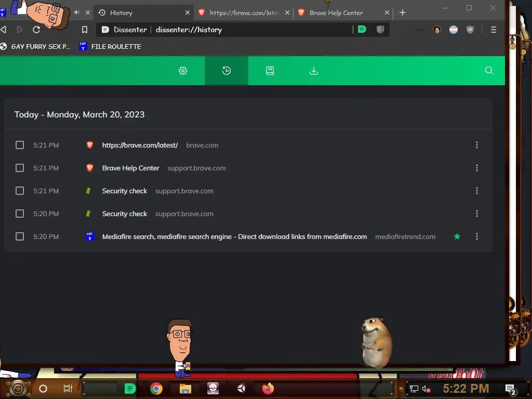Open the history settings gear icon
The height and width of the screenshot is (399, 532).
tap(183, 71)
